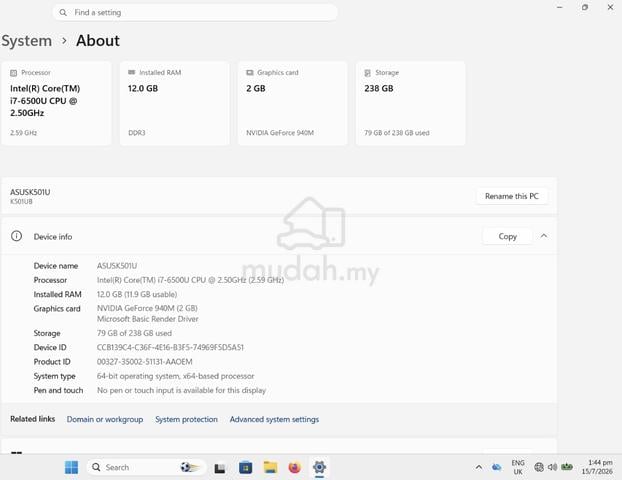Screen dimensions: 622x480
Task: Open the System protection link
Action: click(186, 419)
